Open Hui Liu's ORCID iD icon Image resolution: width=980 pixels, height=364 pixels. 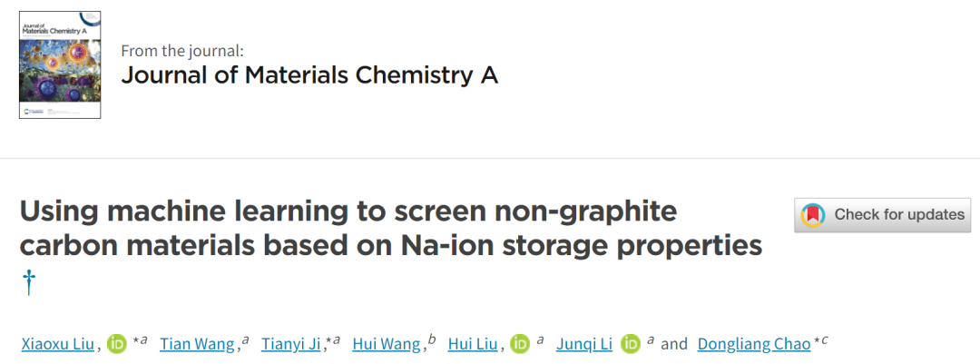click(519, 344)
